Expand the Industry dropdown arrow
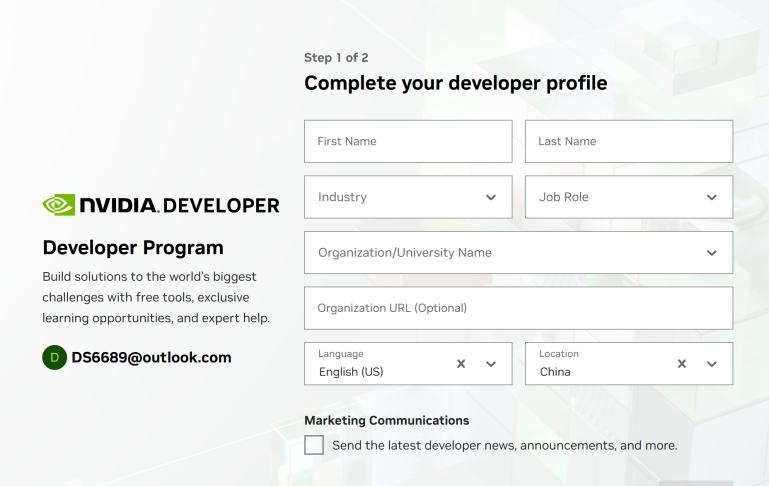The width and height of the screenshot is (769, 486). 491,198
